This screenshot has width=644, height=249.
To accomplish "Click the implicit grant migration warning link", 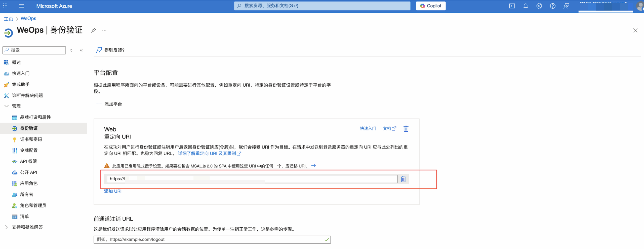I will tap(211, 166).
